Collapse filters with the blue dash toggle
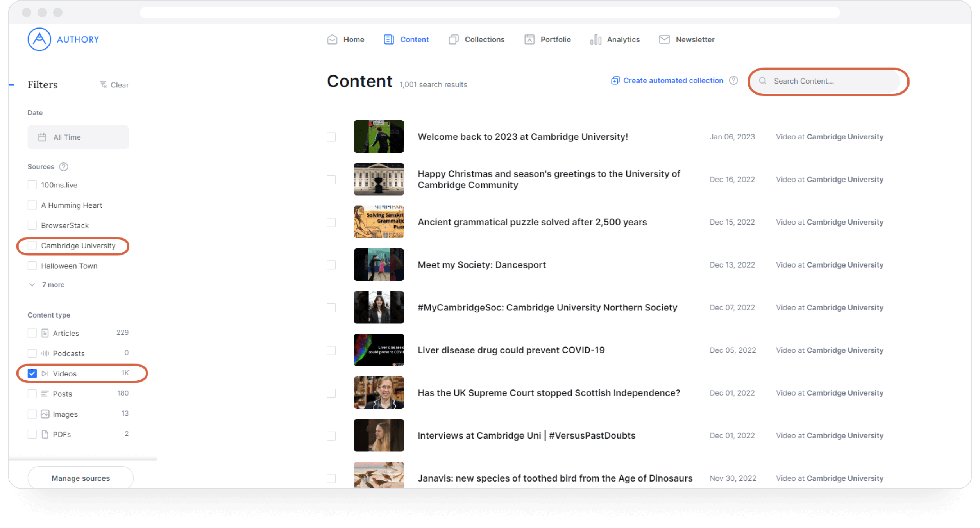The width and height of the screenshot is (980, 528). (x=12, y=85)
